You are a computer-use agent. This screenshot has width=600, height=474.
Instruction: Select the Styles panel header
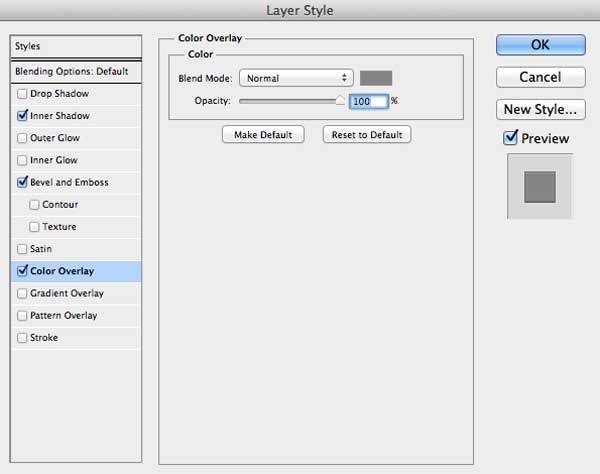click(76, 47)
